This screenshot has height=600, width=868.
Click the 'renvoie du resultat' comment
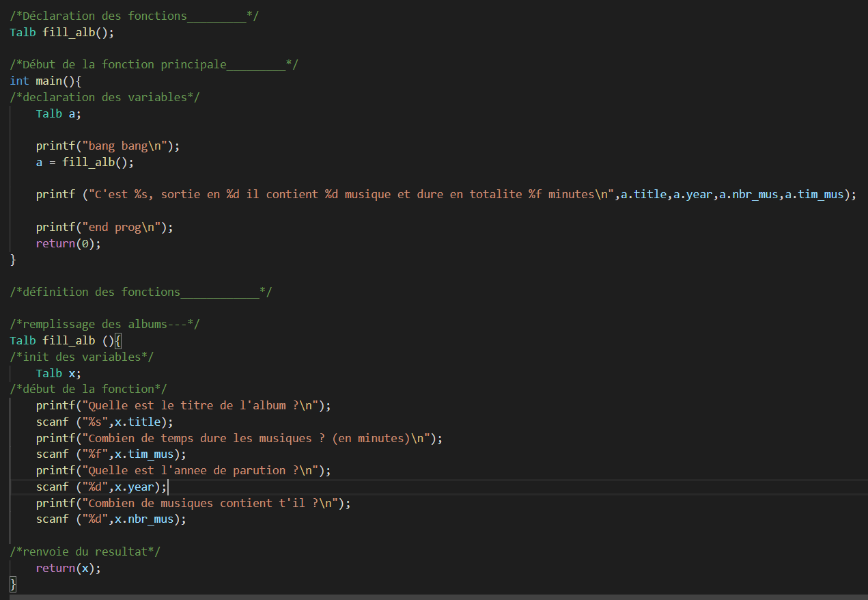(x=85, y=551)
